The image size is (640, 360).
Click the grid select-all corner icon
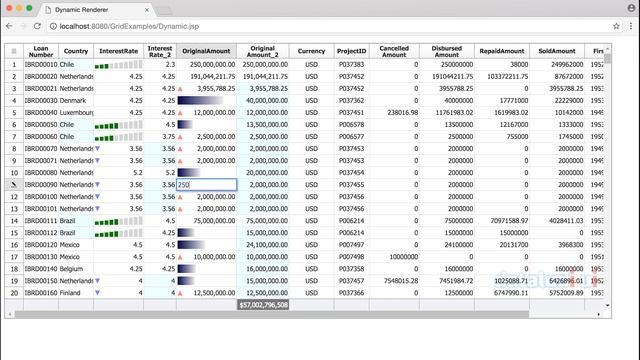14,51
